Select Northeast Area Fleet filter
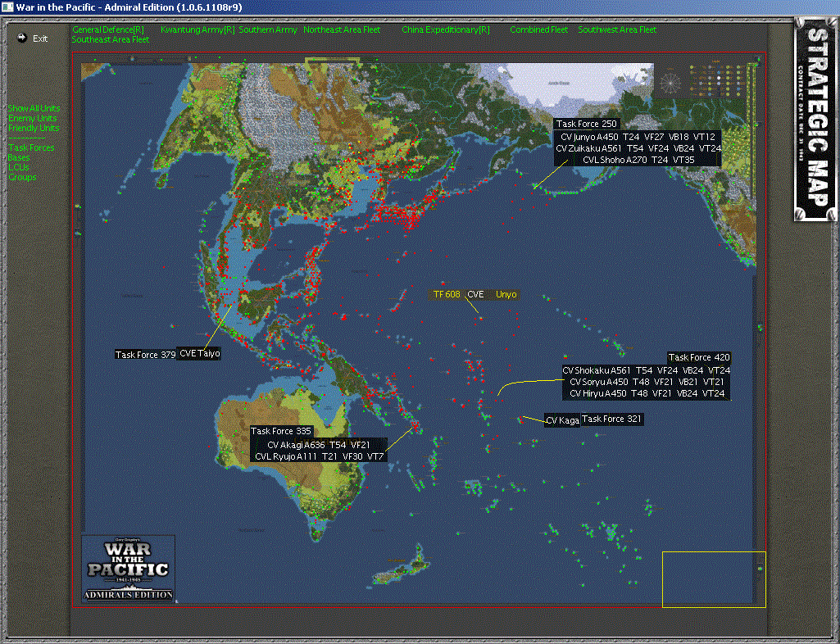Image resolution: width=840 pixels, height=644 pixels. pos(342,29)
